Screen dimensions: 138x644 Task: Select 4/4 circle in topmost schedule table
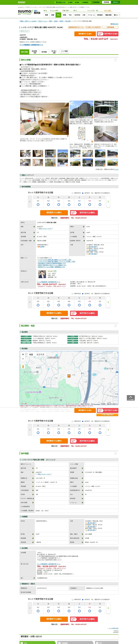(x=69, y=204)
